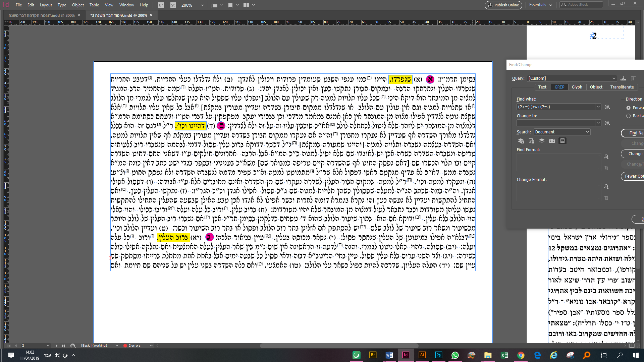Screen dimensions: 644x362
Task: Click Specify attributes to find icon
Action: (x=606, y=157)
